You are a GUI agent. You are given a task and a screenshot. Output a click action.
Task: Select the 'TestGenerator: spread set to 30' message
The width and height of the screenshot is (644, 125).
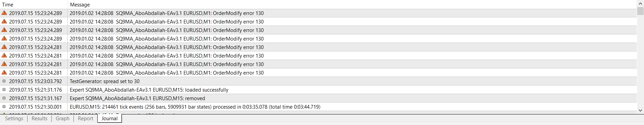pyautogui.click(x=104, y=81)
